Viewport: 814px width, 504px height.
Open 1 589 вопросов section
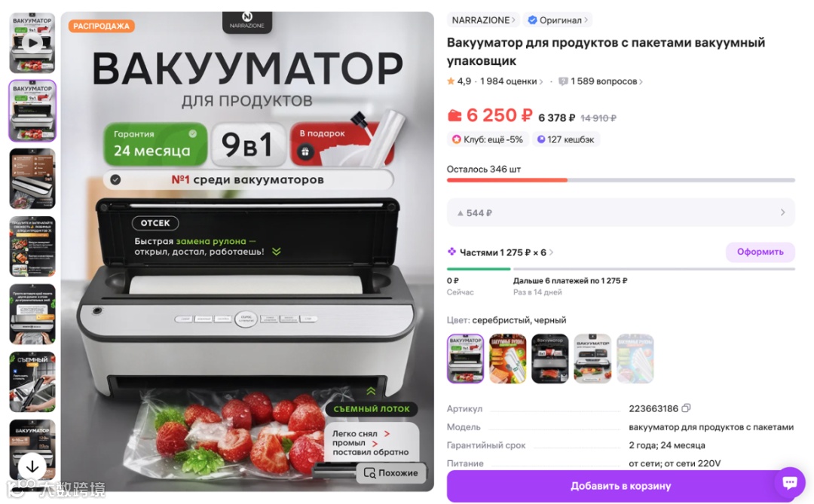(601, 81)
